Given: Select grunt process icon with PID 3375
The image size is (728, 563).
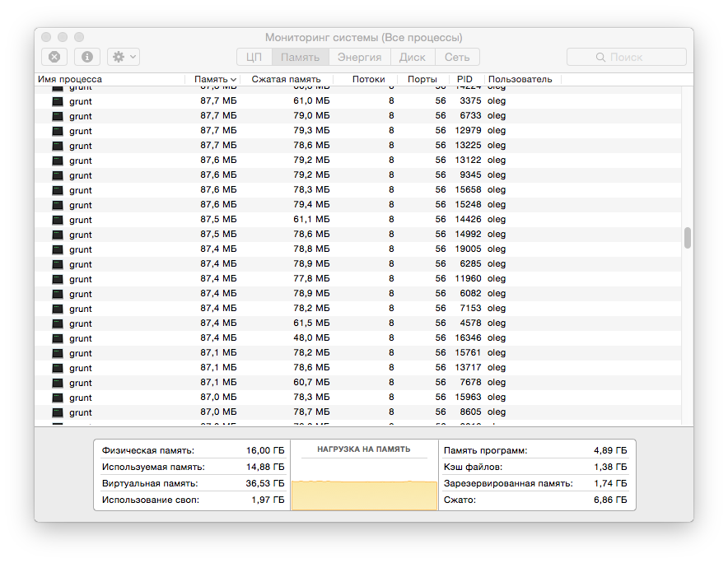Looking at the screenshot, I should click(x=58, y=101).
